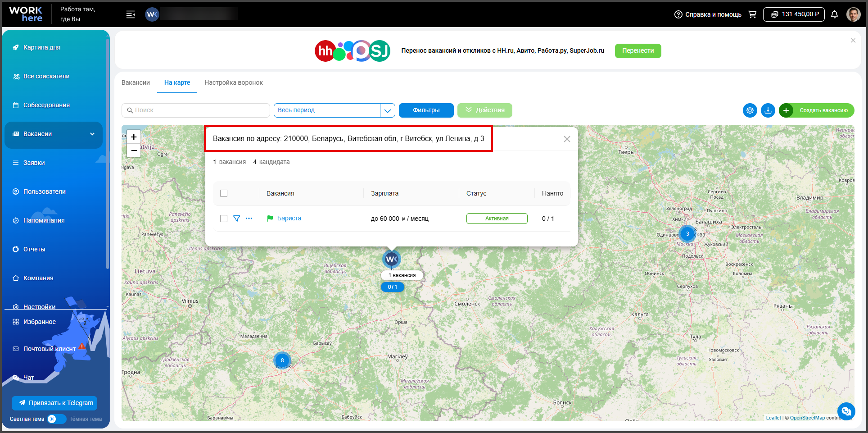Toggle light/dark theme switch

point(56,419)
